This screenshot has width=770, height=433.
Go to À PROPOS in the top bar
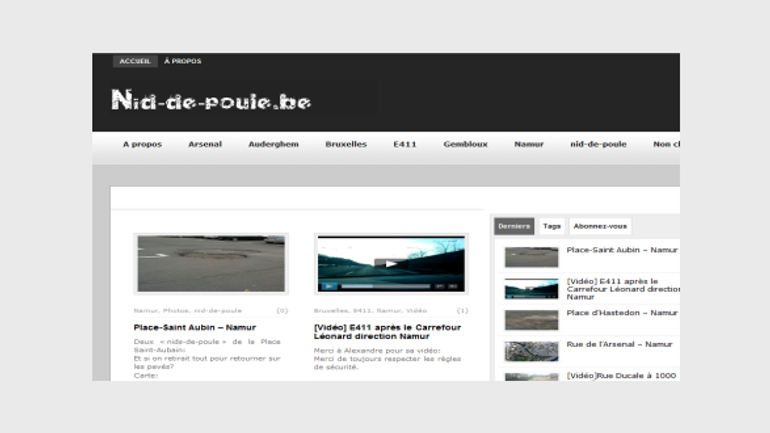click(182, 61)
